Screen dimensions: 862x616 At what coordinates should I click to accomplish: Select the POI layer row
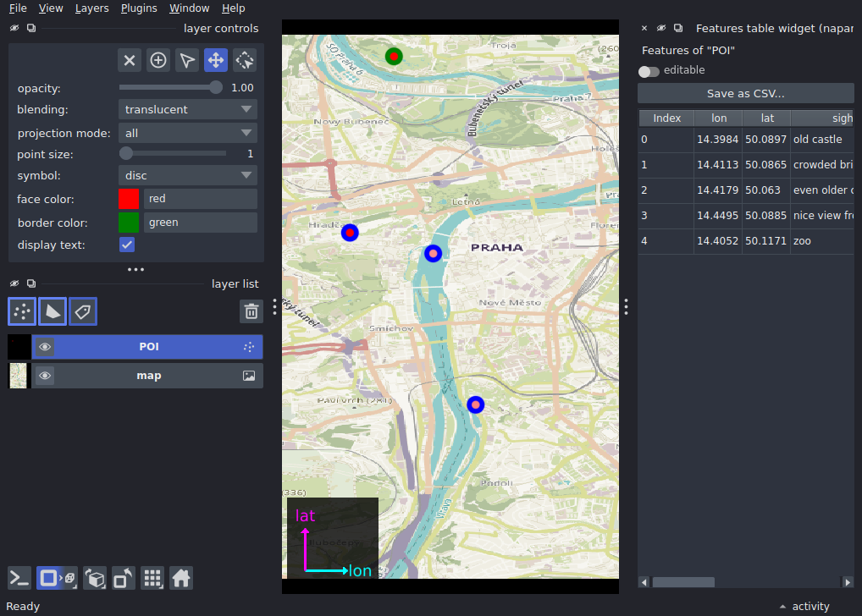click(x=147, y=347)
